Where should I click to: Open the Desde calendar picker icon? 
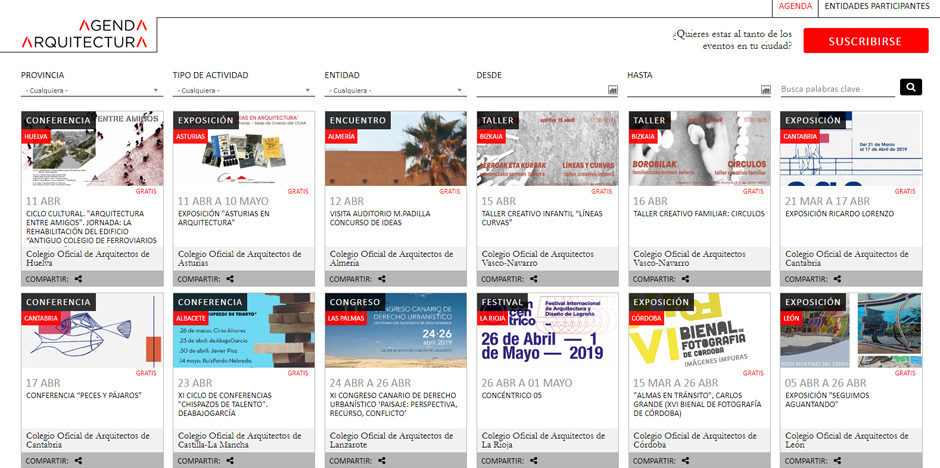pos(613,90)
